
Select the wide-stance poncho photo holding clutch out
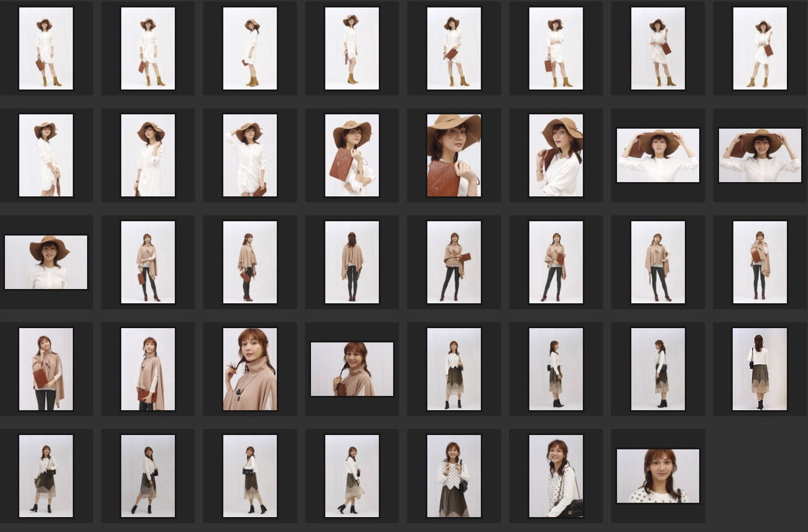pyautogui.click(x=453, y=262)
